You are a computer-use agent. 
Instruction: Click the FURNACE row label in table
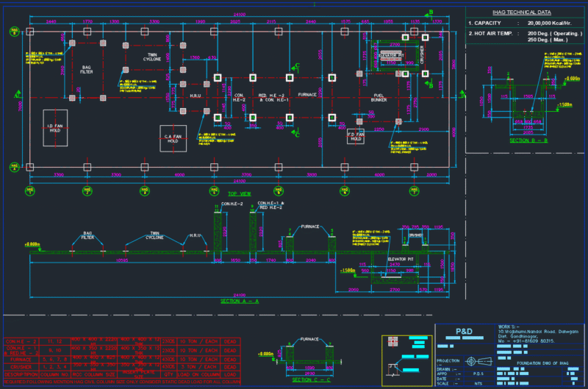click(x=21, y=360)
